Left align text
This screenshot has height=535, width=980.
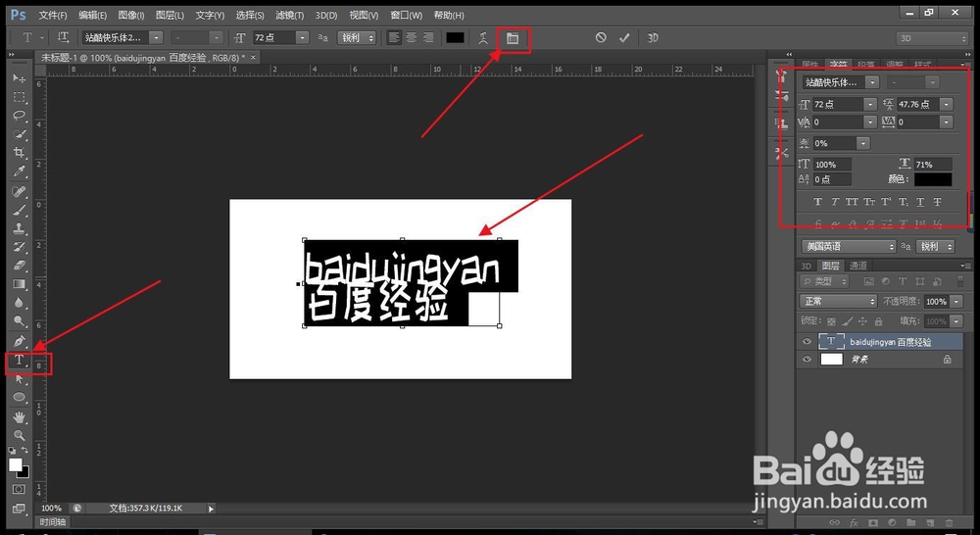click(394, 37)
